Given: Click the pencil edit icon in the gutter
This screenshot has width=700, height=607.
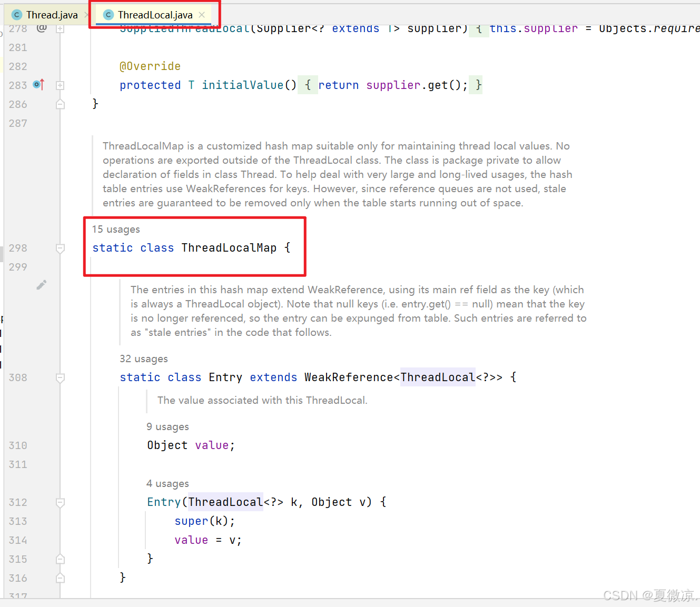Looking at the screenshot, I should (x=42, y=284).
